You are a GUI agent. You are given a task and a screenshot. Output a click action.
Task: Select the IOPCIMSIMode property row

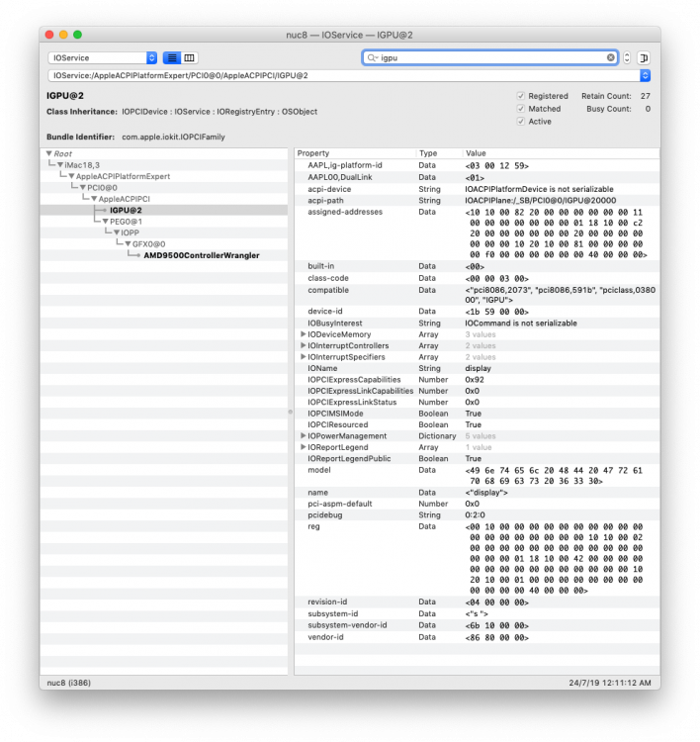[x=477, y=414]
